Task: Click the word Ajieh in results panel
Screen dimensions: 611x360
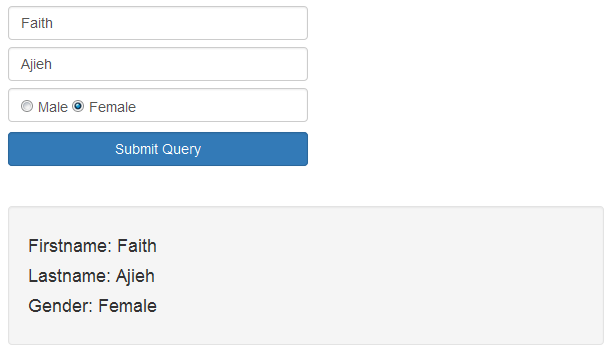Action: pyautogui.click(x=135, y=276)
